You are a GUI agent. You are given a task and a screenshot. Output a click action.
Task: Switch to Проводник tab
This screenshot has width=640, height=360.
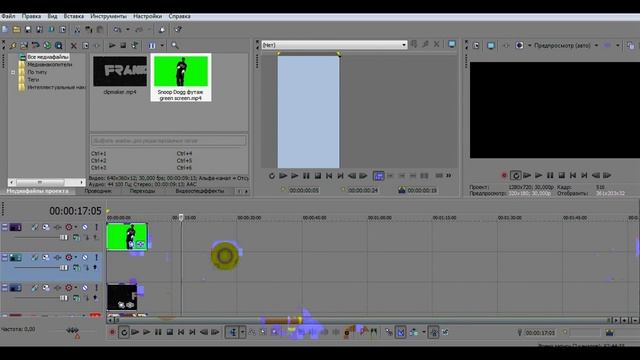tap(98, 191)
